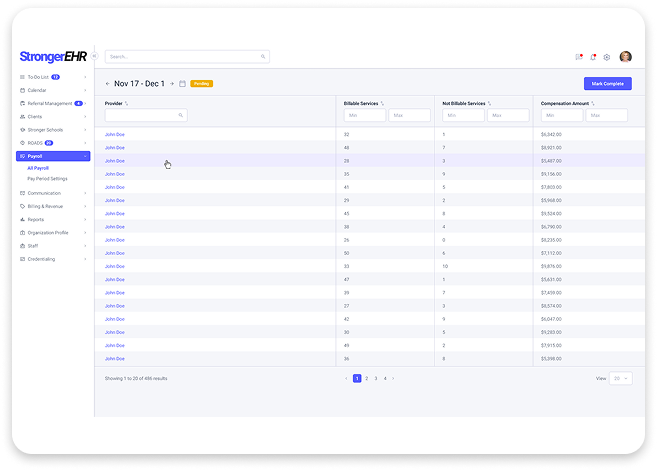The height and width of the screenshot is (470, 657).
Task: Click the top Search input field
Action: 185,57
